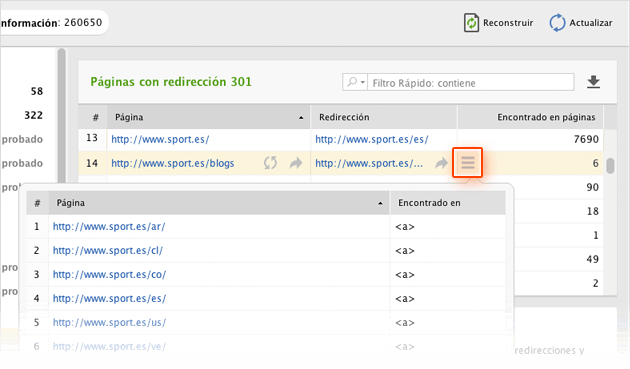Click the Reconstruir rebuild icon
Screen dimensions: 630x369
point(471,23)
